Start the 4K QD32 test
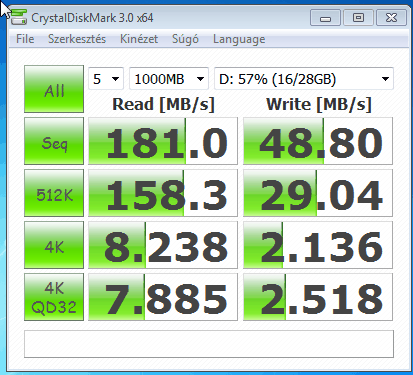Image resolution: width=413 pixels, height=375 pixels. coord(54,297)
